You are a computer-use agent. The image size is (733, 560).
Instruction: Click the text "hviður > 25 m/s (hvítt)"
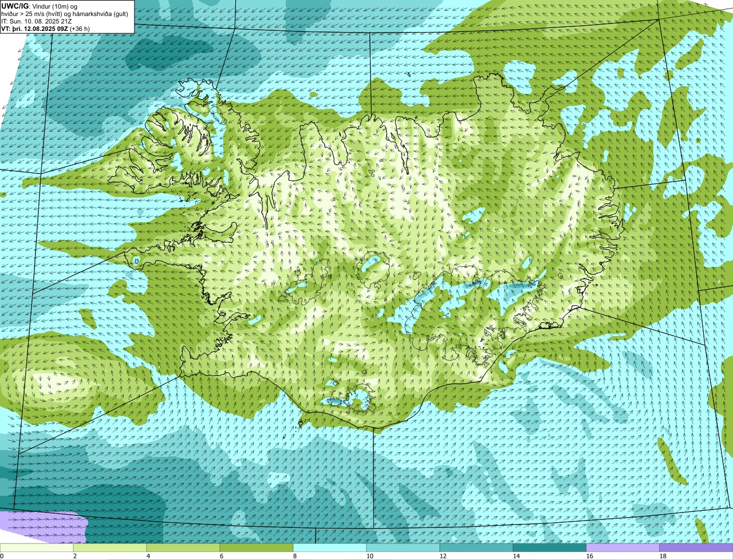(x=31, y=14)
